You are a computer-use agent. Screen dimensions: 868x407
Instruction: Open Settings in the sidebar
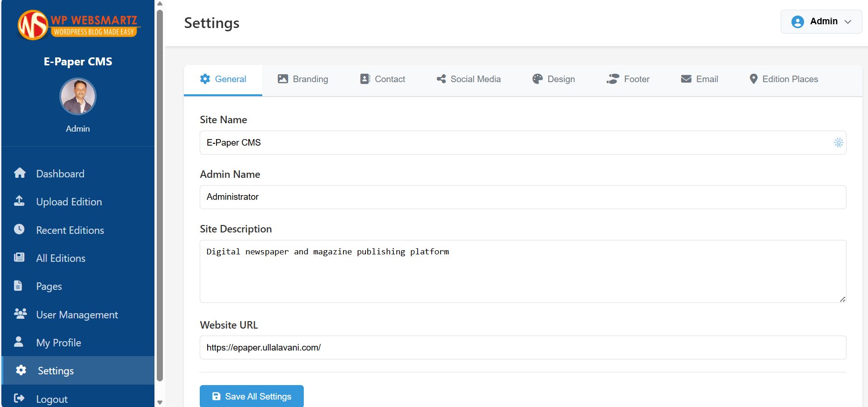click(56, 371)
